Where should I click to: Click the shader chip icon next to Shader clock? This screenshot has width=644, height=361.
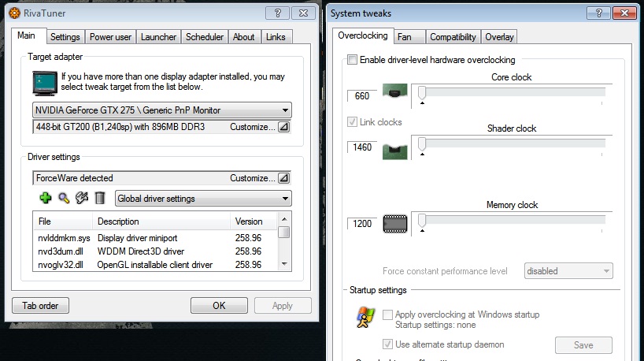pyautogui.click(x=394, y=151)
